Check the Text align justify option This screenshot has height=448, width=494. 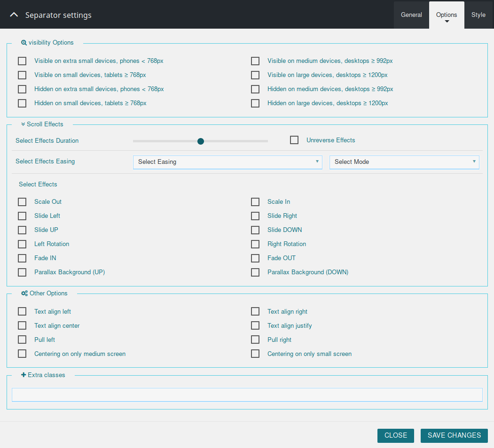click(255, 325)
